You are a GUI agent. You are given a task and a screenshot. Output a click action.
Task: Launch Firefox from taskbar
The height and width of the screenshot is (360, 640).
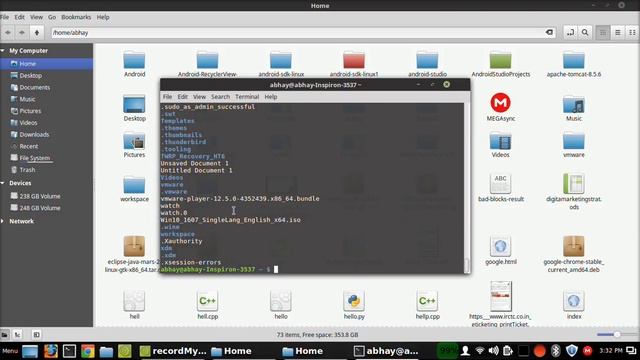[x=51, y=351]
